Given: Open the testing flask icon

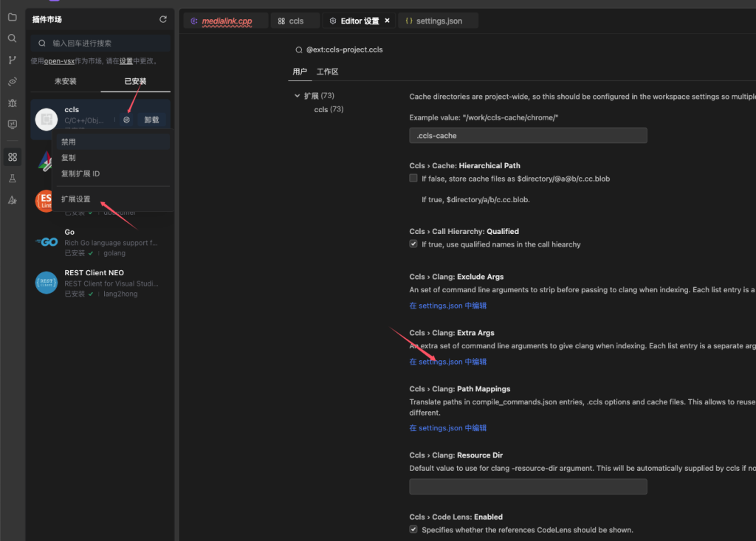Looking at the screenshot, I should [13, 179].
